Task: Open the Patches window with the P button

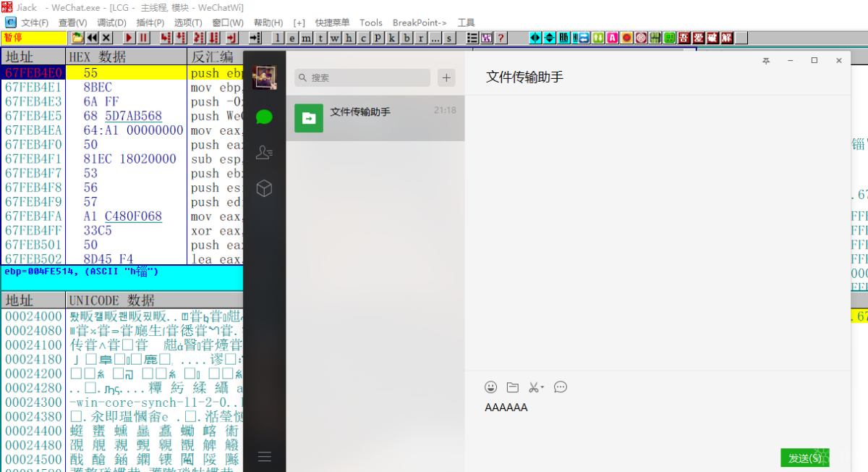Action: [378, 38]
